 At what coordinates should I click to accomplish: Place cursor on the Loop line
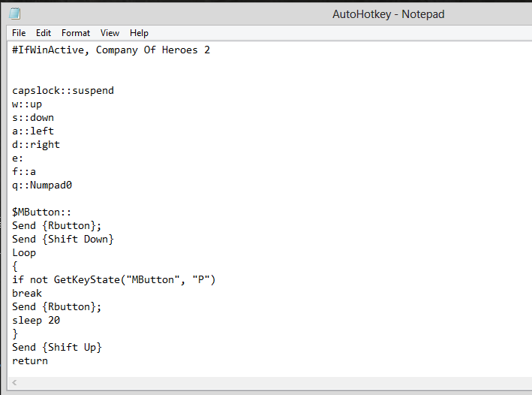tap(24, 252)
